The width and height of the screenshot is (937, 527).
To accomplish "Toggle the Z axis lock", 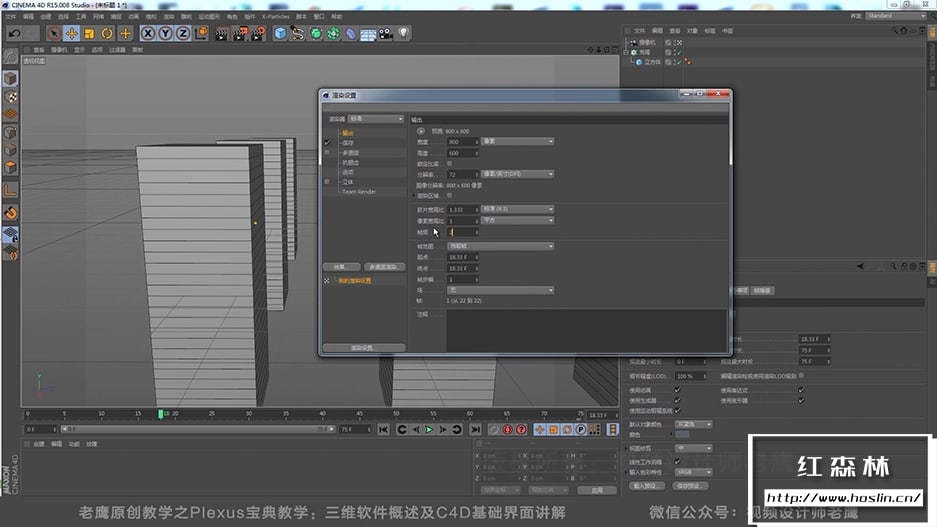I will [x=183, y=33].
